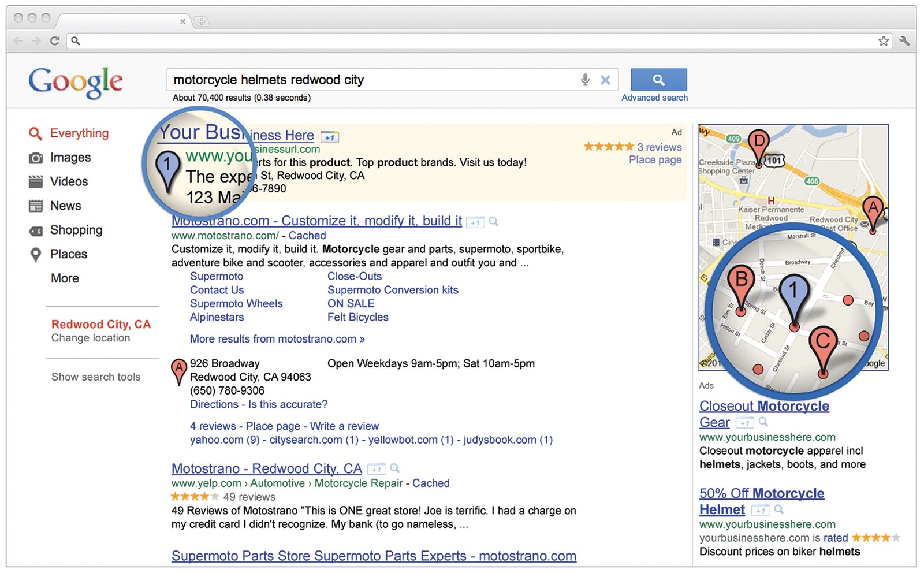Select the Shopping search filter
This screenshot has height=573, width=924.
pyautogui.click(x=76, y=230)
